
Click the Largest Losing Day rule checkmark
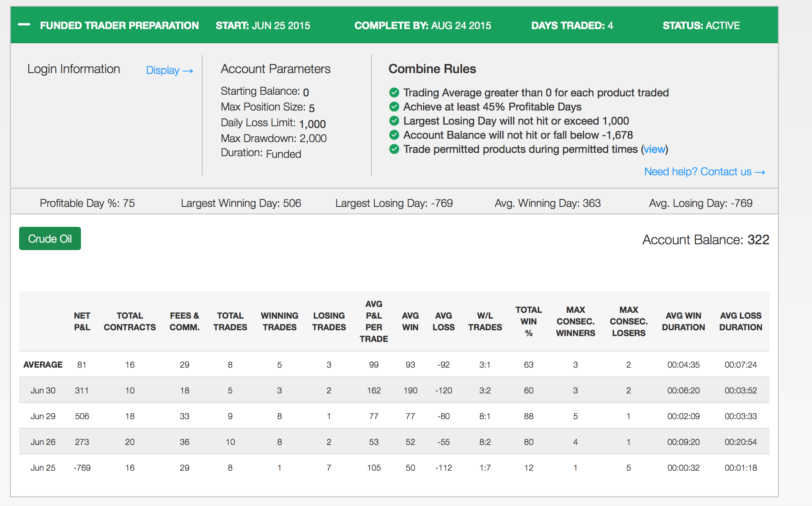394,121
